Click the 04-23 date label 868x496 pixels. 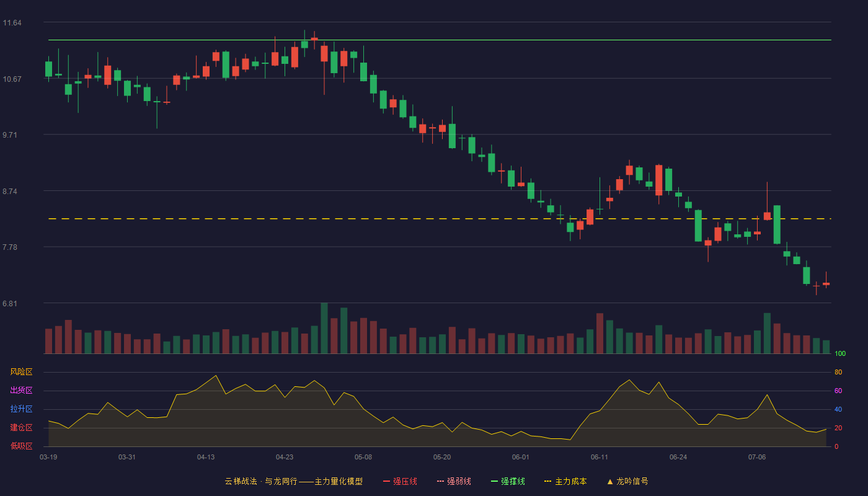pos(285,457)
